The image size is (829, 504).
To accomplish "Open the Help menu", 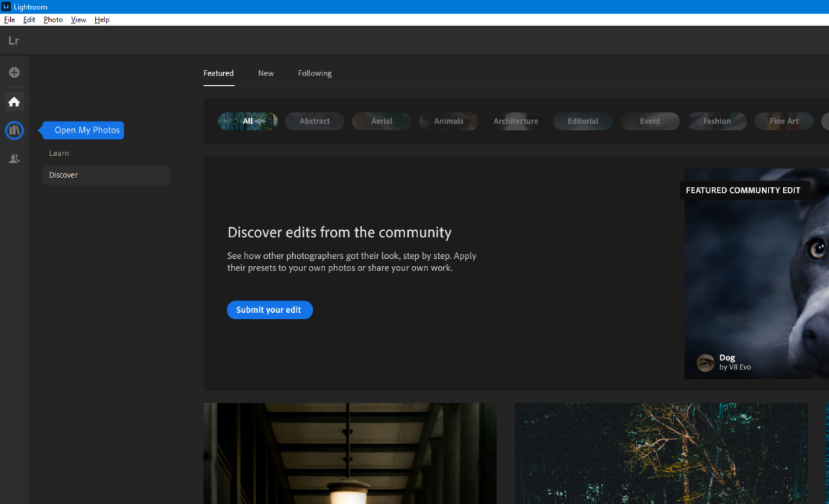I will tap(101, 19).
